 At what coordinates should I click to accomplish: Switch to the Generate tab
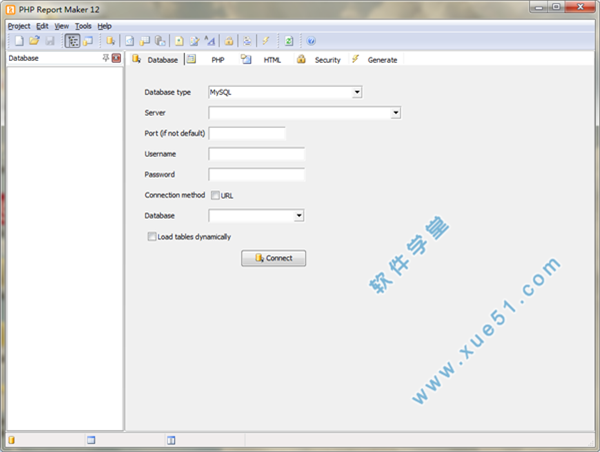(x=375, y=59)
